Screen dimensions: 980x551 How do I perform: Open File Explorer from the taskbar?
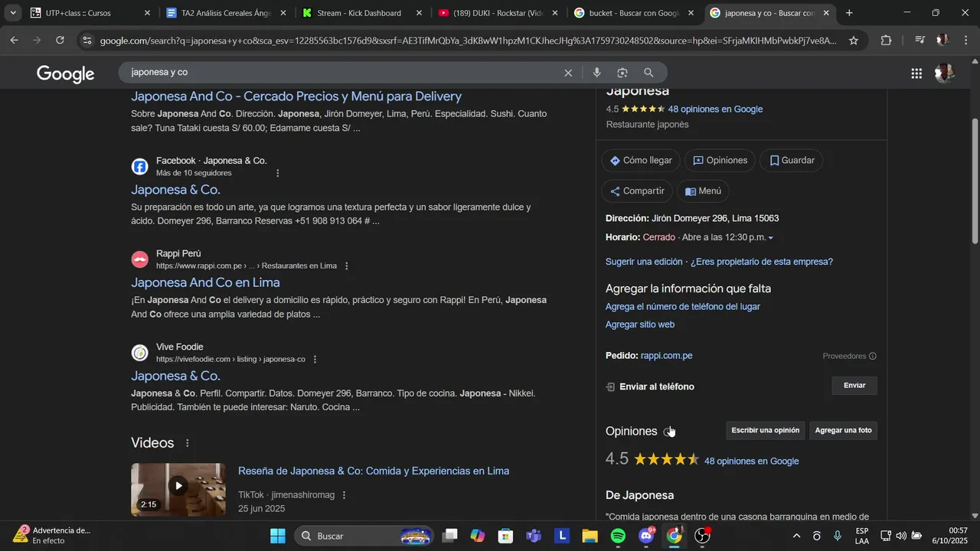click(x=590, y=536)
